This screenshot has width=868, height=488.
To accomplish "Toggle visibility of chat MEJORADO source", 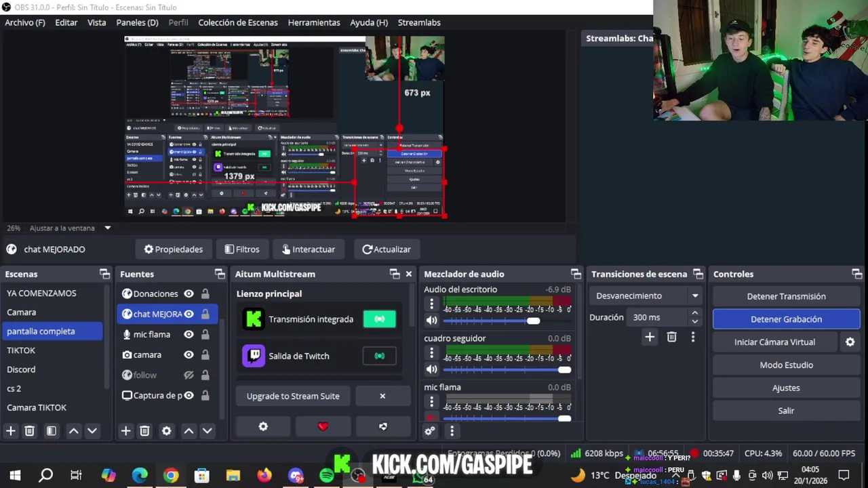I will [x=189, y=314].
